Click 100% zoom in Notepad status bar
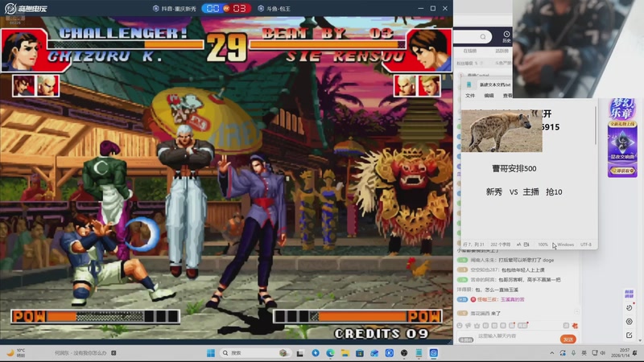Viewport: 644px width, 362px height. tap(543, 245)
